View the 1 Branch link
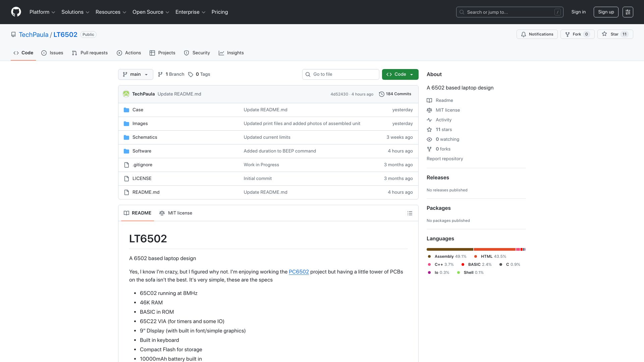Image resolution: width=644 pixels, height=362 pixels. 171,74
